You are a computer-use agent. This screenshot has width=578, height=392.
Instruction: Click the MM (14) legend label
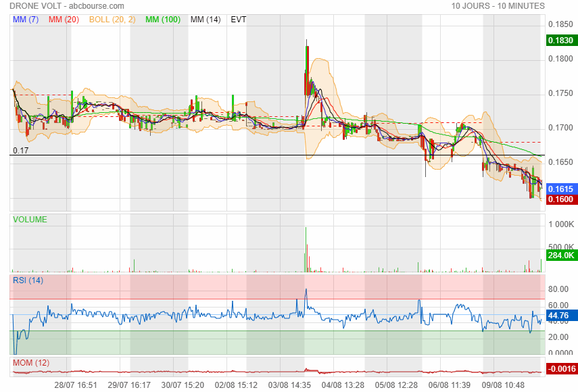click(x=206, y=20)
